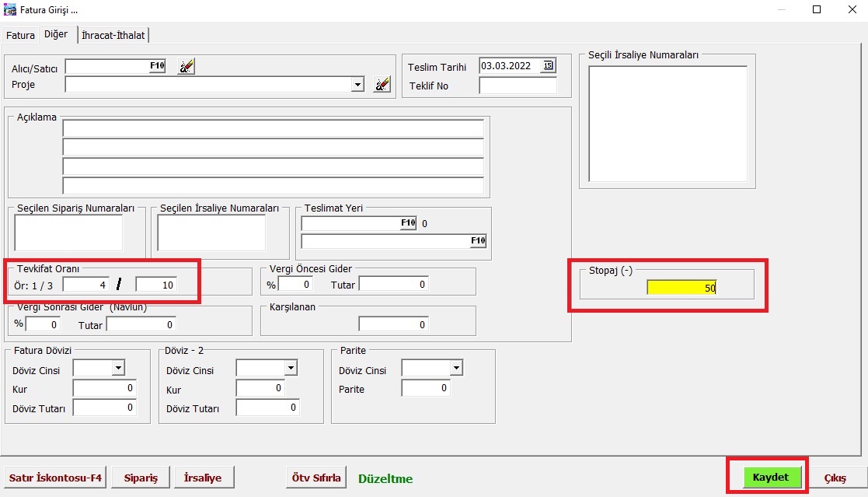Click F10 lookup in second Teslimat Yeri field
The width and height of the screenshot is (868, 497).
coord(478,241)
